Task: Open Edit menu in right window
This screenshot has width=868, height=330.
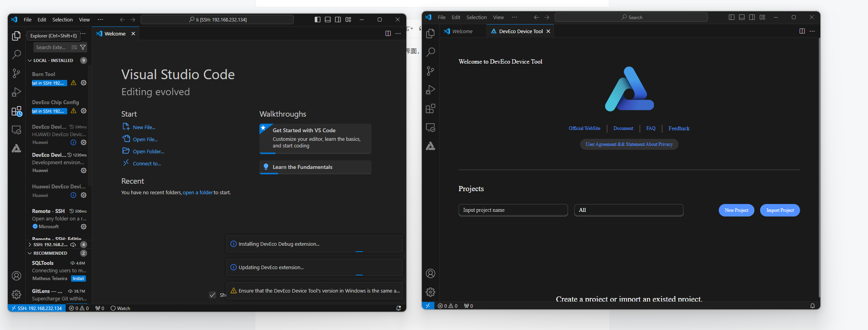Action: point(456,17)
